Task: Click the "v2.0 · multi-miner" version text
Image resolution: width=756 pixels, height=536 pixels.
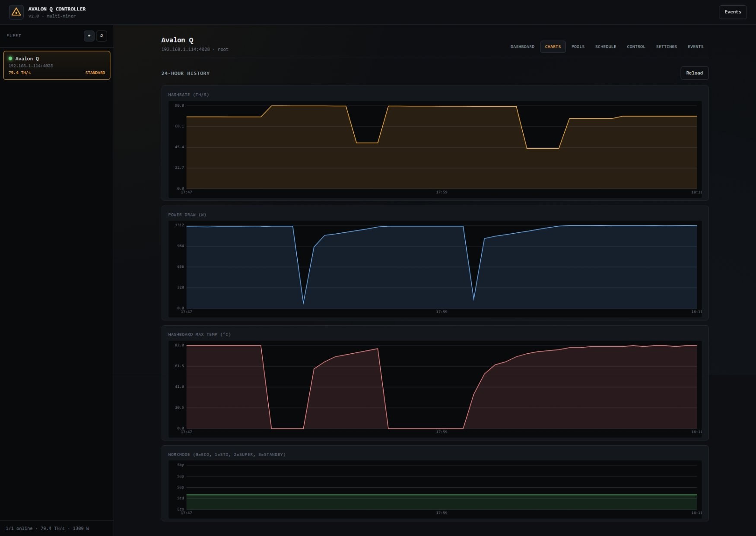Action: tap(52, 16)
